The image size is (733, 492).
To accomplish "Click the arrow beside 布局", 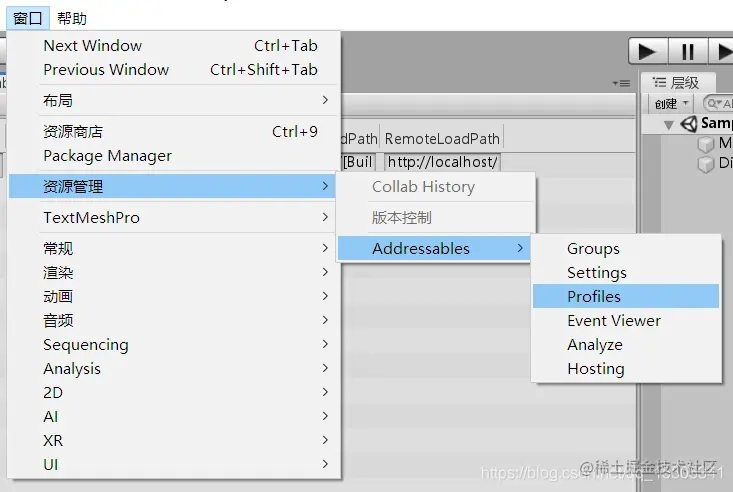I will coord(325,100).
